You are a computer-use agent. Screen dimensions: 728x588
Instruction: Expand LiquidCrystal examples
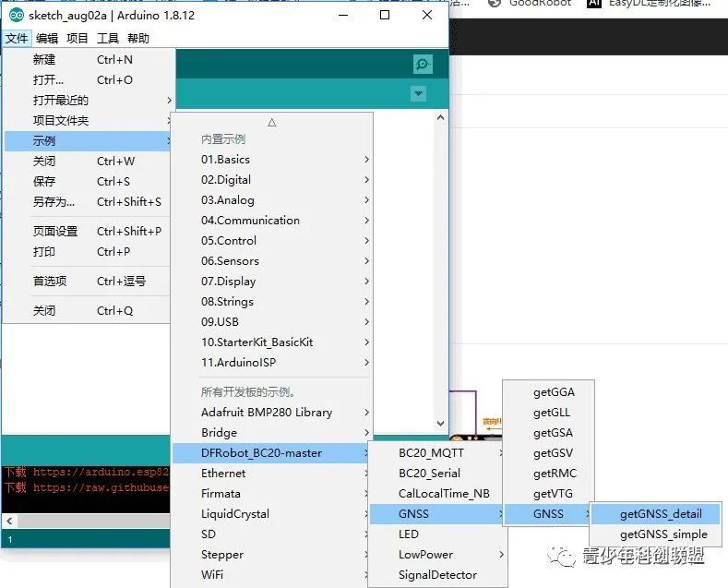272,514
